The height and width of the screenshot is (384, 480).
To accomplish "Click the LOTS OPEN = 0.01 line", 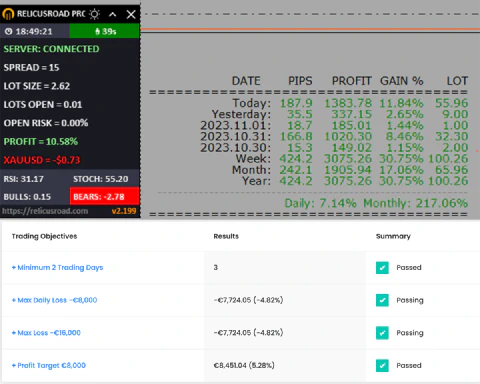I will tap(43, 105).
